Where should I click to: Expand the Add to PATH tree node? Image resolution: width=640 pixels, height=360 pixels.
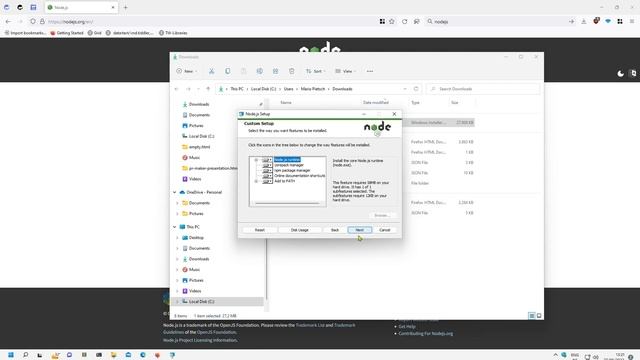coord(256,181)
